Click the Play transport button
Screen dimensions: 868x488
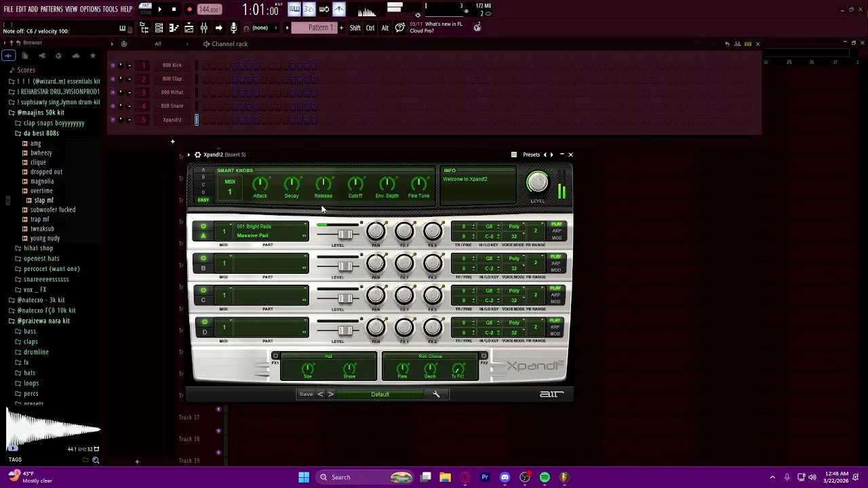pos(159,9)
